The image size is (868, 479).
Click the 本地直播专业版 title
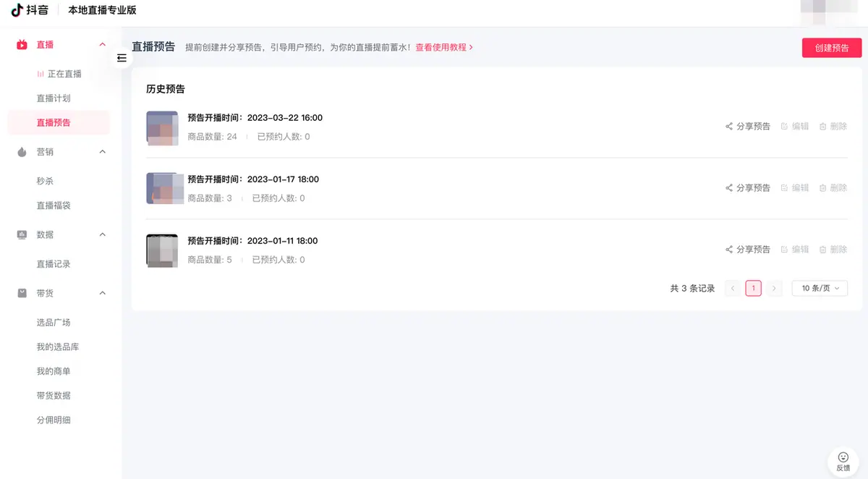click(x=102, y=10)
